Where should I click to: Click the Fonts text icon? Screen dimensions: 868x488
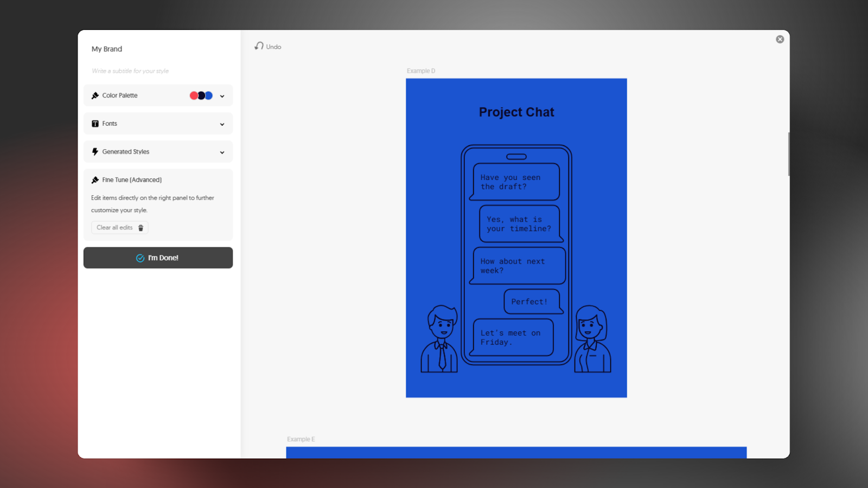(95, 124)
